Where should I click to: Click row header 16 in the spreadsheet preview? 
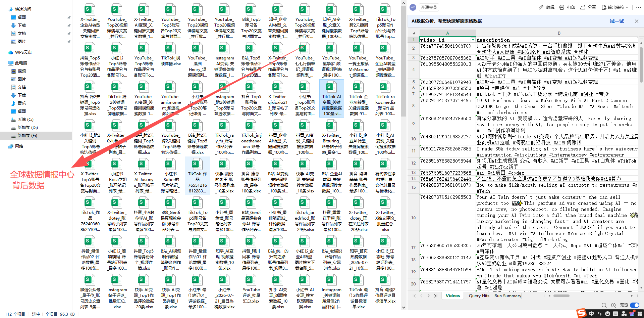tap(414, 218)
